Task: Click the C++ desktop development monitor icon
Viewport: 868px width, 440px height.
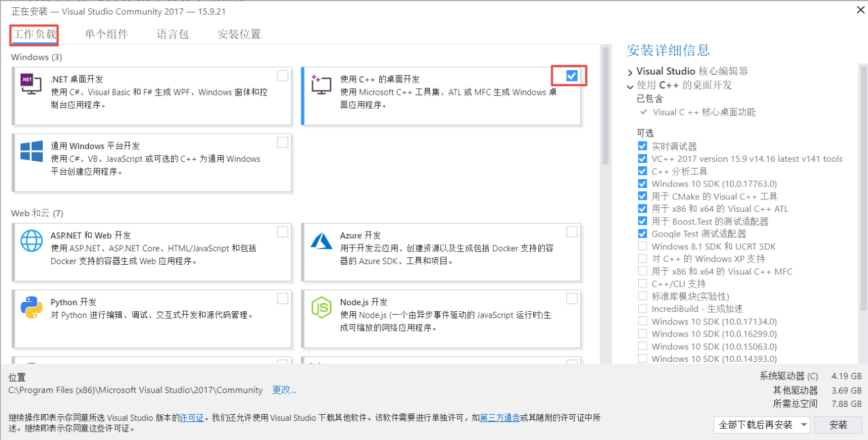Action: (x=321, y=85)
